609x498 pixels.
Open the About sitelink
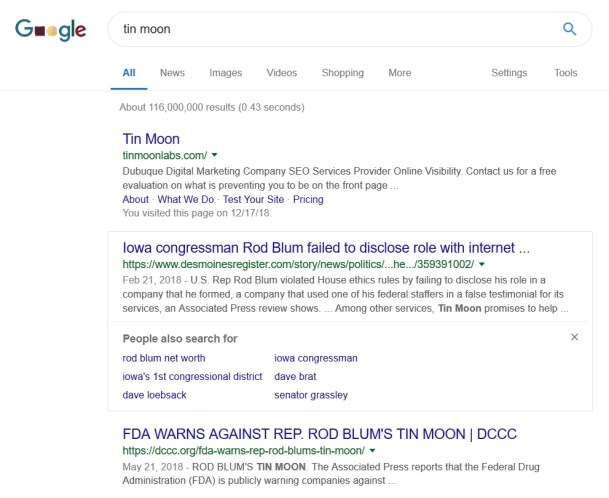pyautogui.click(x=136, y=199)
